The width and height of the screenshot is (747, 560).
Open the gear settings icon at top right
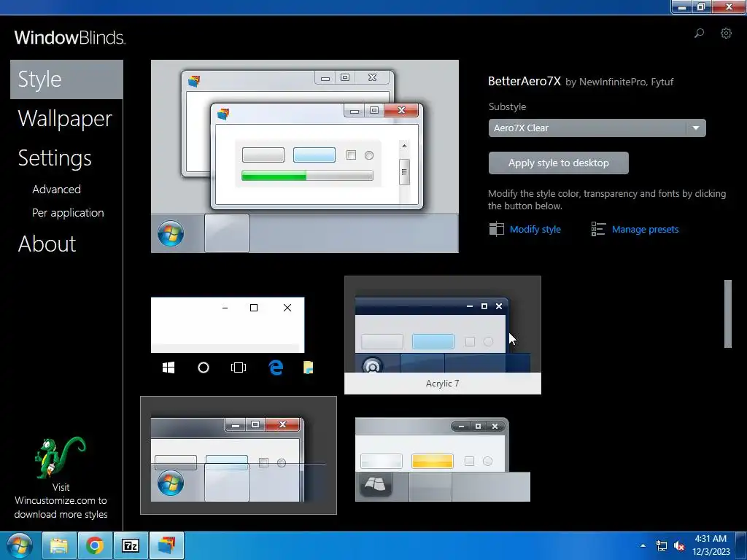(x=726, y=34)
